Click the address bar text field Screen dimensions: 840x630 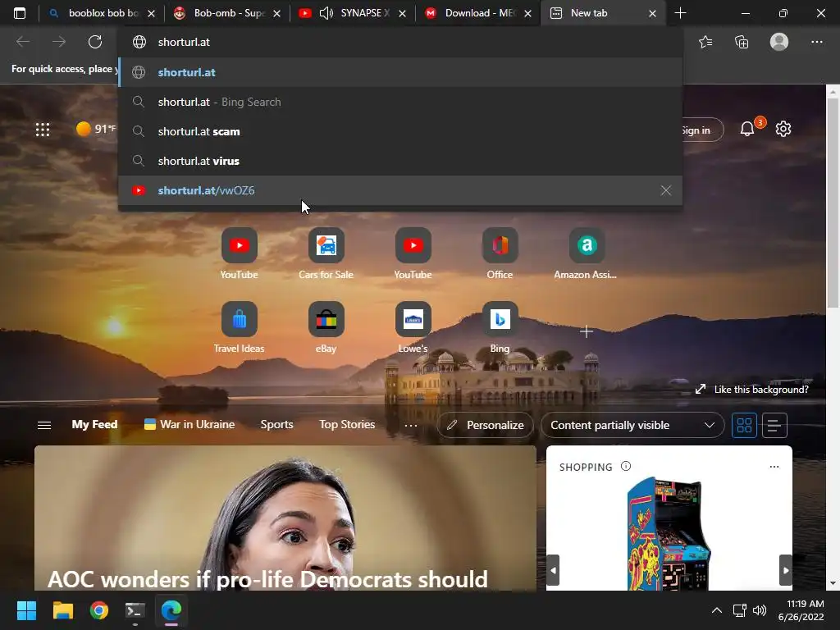click(399, 42)
